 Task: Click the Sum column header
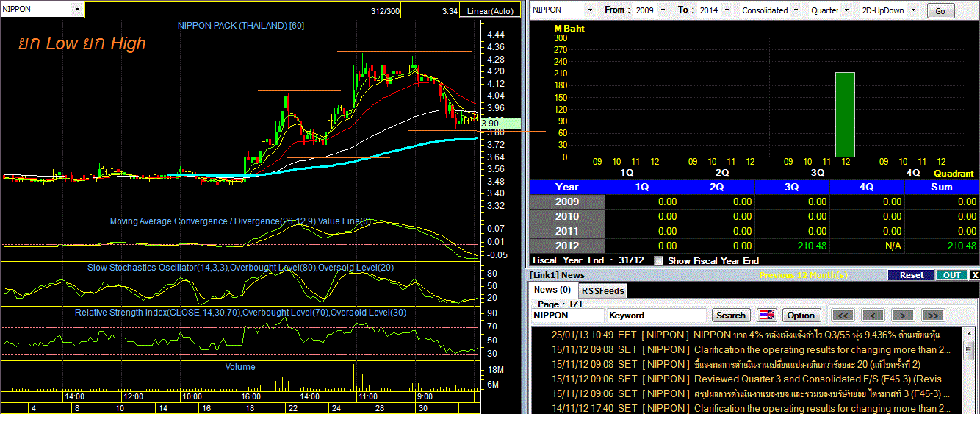[942, 187]
